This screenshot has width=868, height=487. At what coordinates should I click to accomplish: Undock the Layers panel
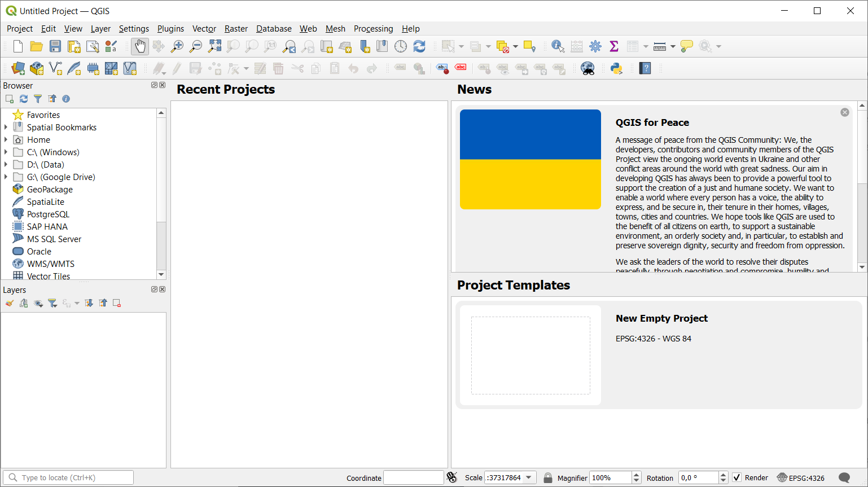point(154,289)
